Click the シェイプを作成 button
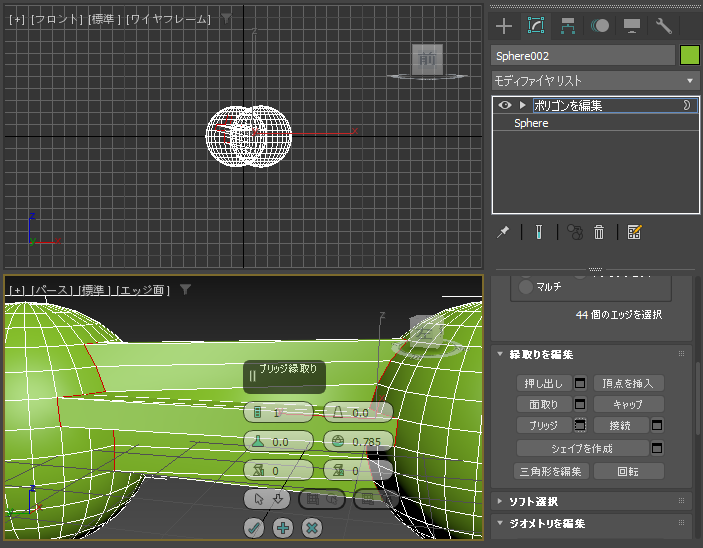This screenshot has height=548, width=703. click(582, 448)
